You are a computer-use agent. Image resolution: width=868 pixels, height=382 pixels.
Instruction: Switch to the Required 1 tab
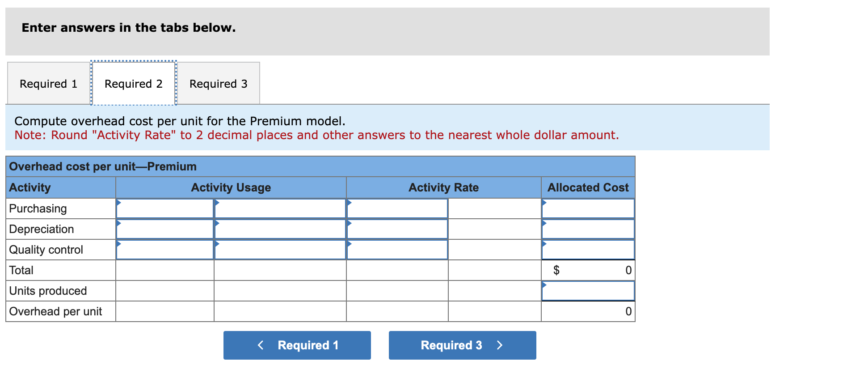click(x=48, y=83)
